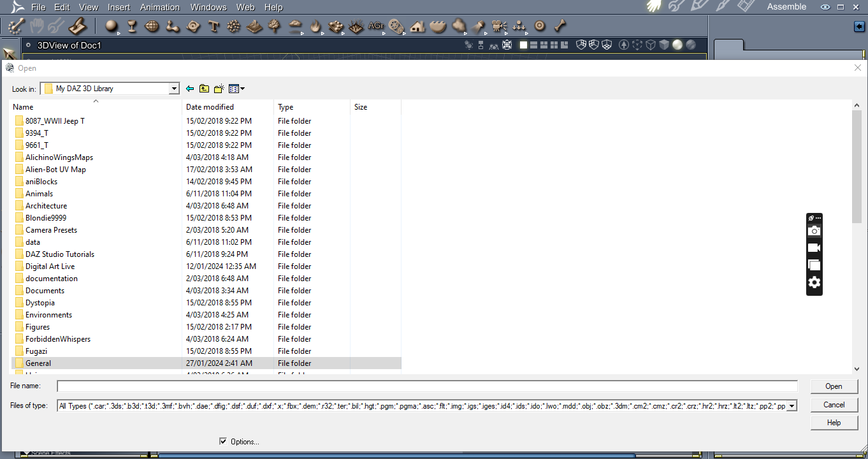Toggle the eye icon beside Assemble
This screenshot has height=459, width=868.
[x=825, y=7]
